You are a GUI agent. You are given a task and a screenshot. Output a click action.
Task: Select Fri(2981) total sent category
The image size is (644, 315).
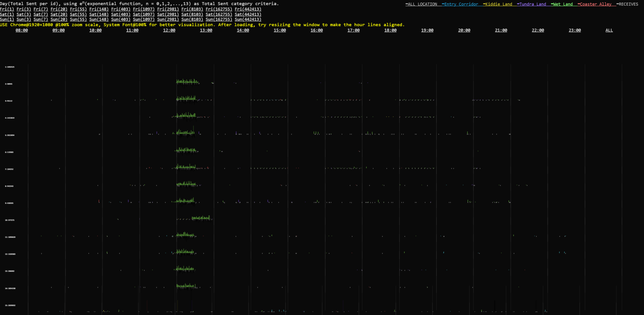tap(168, 9)
